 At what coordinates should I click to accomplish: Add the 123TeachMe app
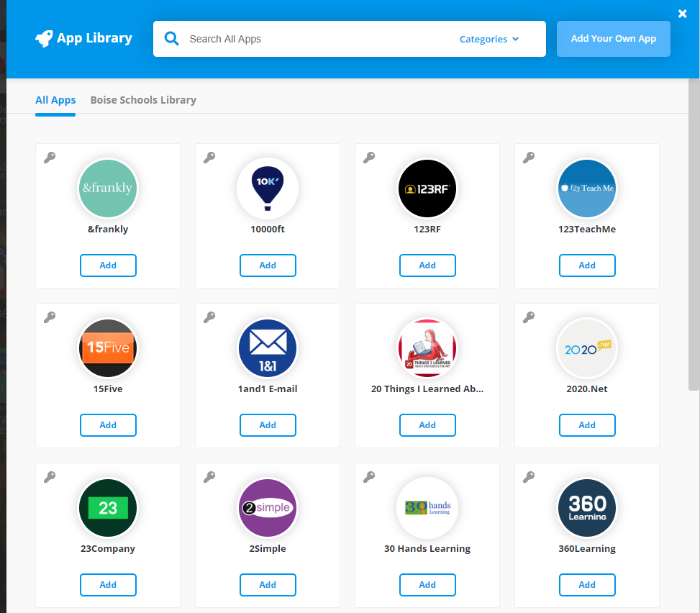(x=588, y=265)
